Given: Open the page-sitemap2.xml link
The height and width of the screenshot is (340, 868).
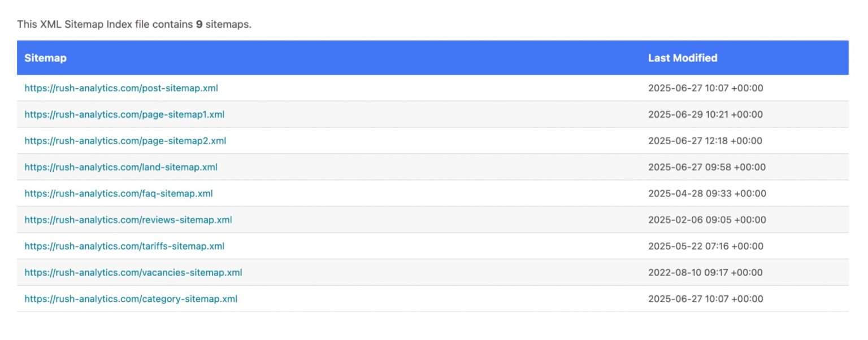Looking at the screenshot, I should (125, 141).
